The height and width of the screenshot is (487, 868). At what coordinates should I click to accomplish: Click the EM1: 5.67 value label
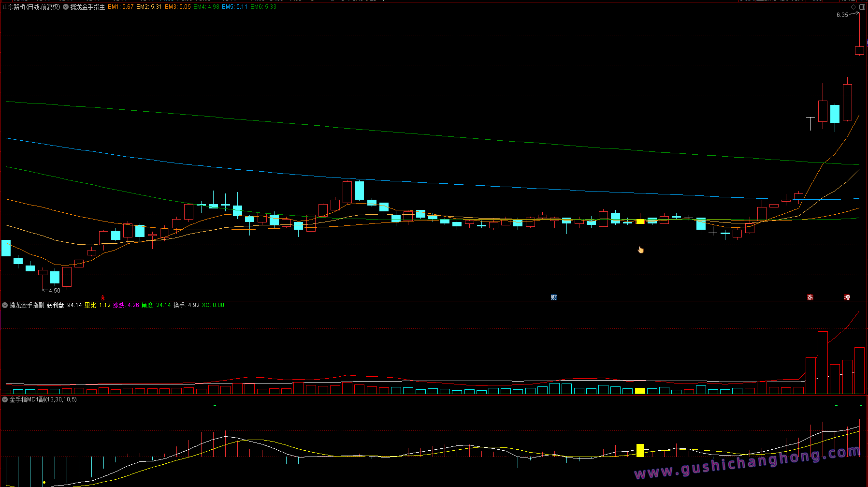(x=120, y=7)
